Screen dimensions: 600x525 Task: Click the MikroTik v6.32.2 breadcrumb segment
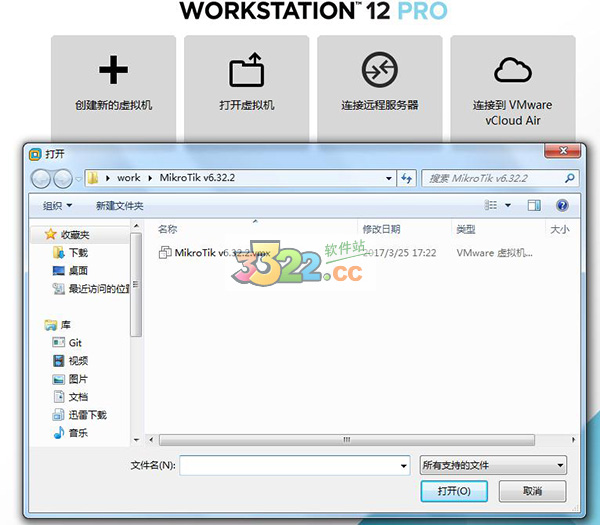click(x=197, y=178)
